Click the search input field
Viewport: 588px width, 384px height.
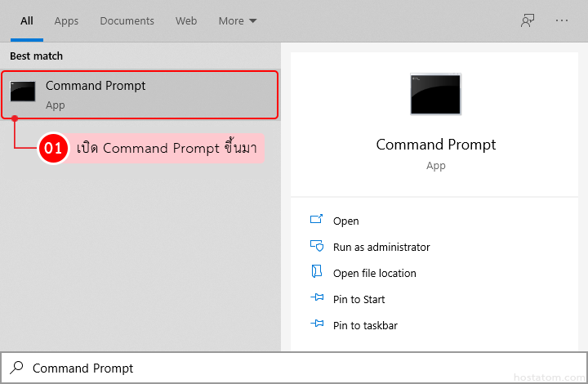[x=294, y=368]
